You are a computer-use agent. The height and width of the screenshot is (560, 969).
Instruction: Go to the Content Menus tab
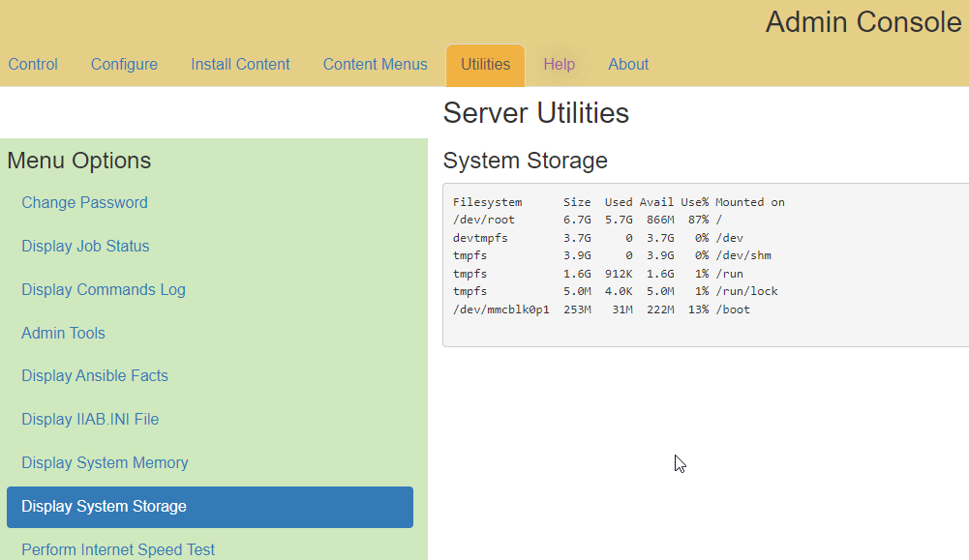(x=376, y=64)
